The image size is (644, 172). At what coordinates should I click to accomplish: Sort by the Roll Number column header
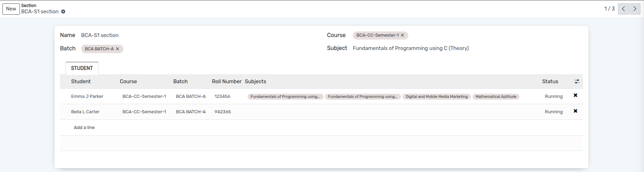click(x=226, y=81)
